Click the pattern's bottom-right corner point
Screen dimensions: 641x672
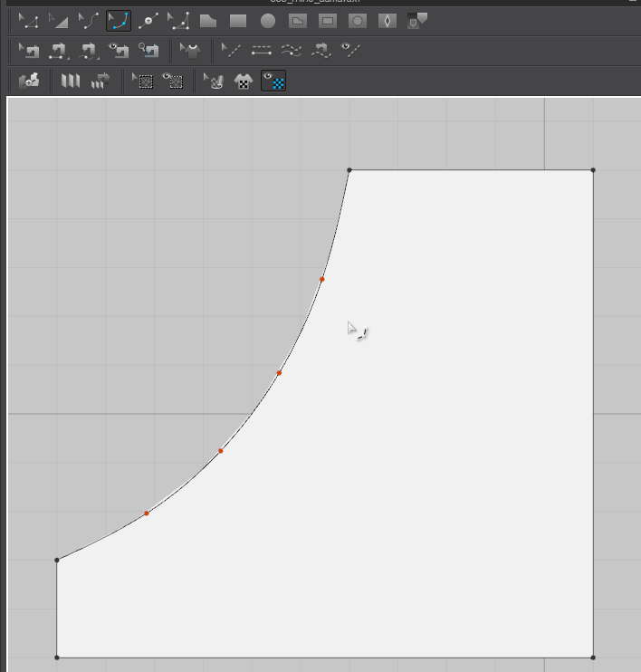593,658
